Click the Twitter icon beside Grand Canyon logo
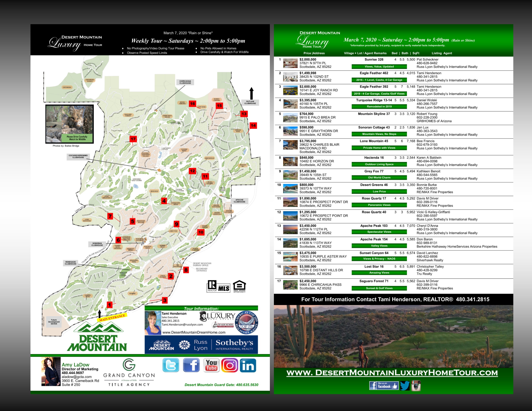 [171, 365]
